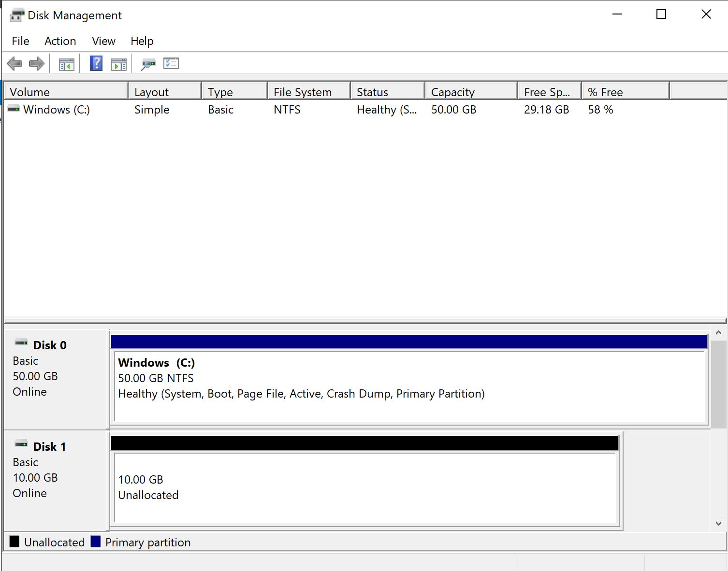Image resolution: width=728 pixels, height=571 pixels.
Task: Toggle the Show/Hide Action Pane icon
Action: coord(118,64)
